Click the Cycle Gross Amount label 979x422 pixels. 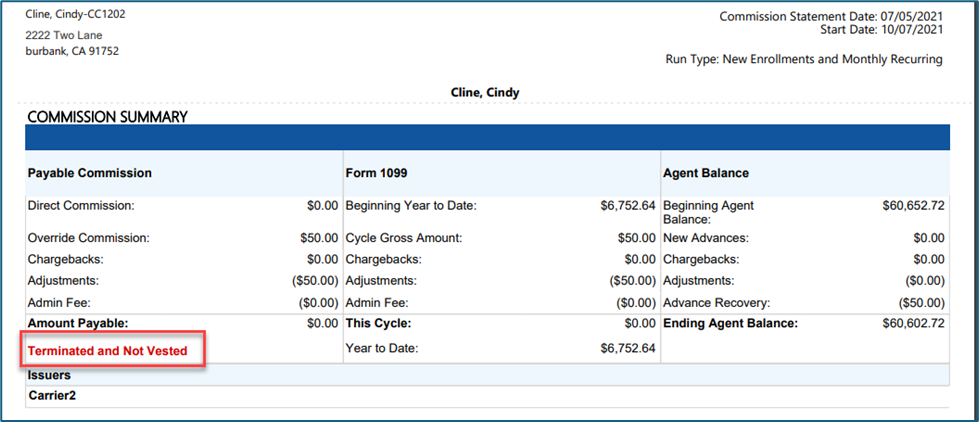[x=405, y=238]
